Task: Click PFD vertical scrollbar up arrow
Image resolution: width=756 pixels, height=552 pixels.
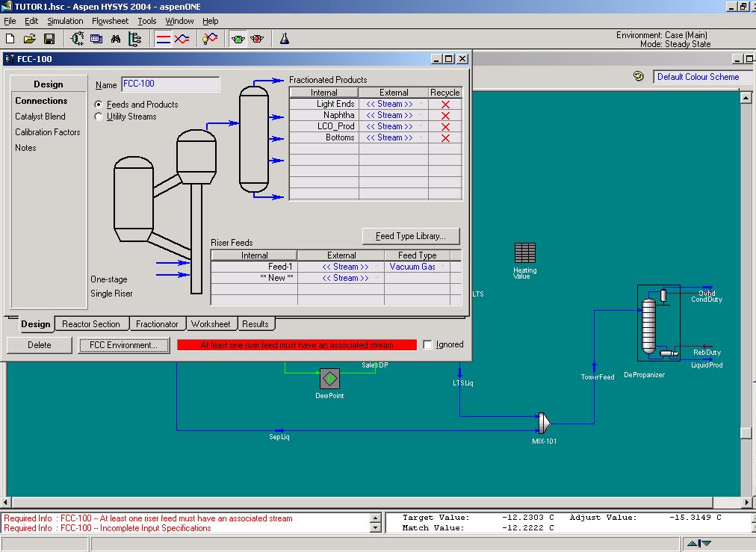Action: 746,97
